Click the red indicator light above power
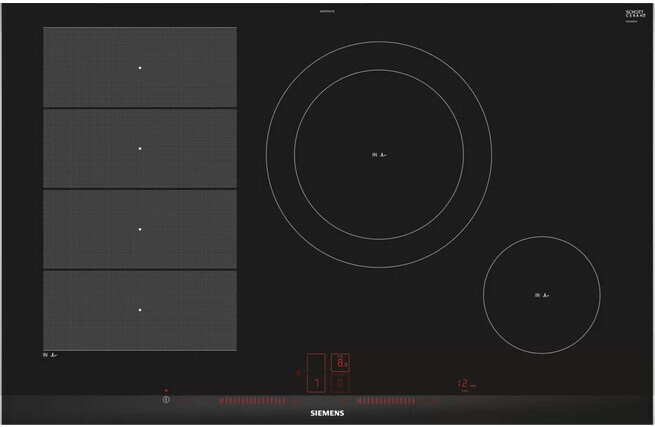Viewport: 655px width, 427px height. coord(166,390)
